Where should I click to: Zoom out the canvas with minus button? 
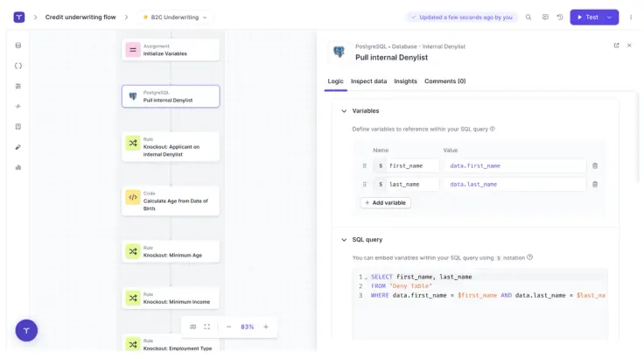click(x=228, y=327)
